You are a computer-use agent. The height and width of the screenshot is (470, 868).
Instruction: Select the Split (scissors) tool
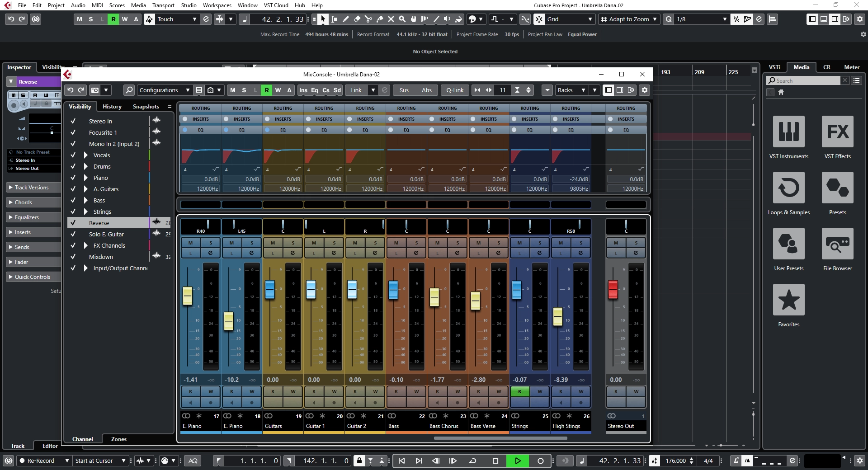[369, 19]
